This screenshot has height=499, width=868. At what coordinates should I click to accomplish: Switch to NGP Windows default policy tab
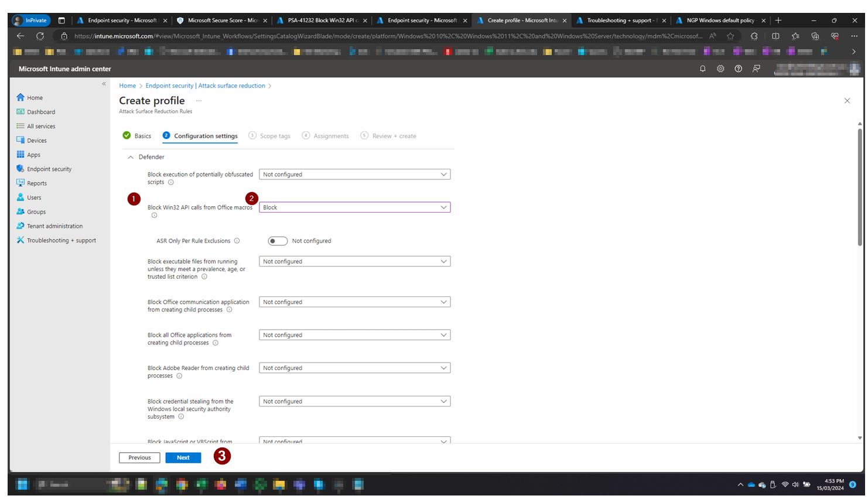[720, 20]
